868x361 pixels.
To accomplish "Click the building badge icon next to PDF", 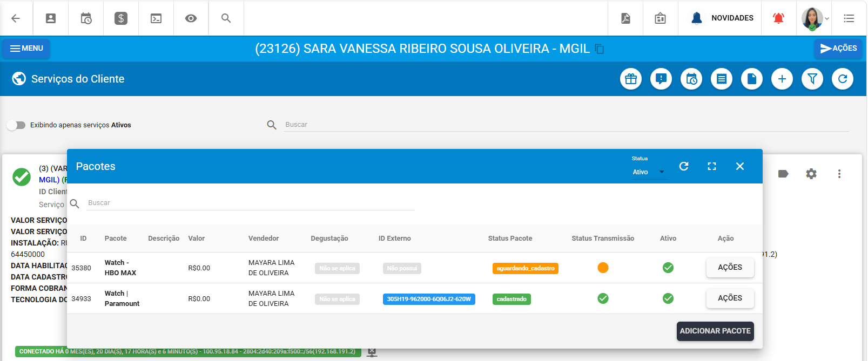I will (660, 18).
